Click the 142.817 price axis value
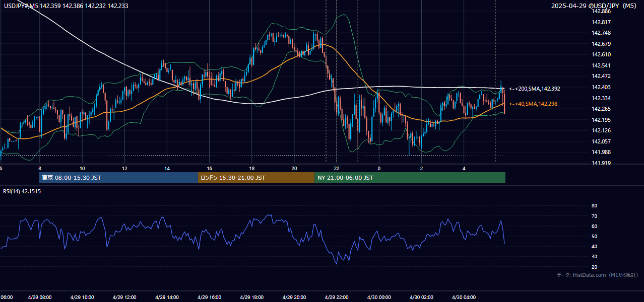Screen dimensions: 644x302 tap(601, 22)
